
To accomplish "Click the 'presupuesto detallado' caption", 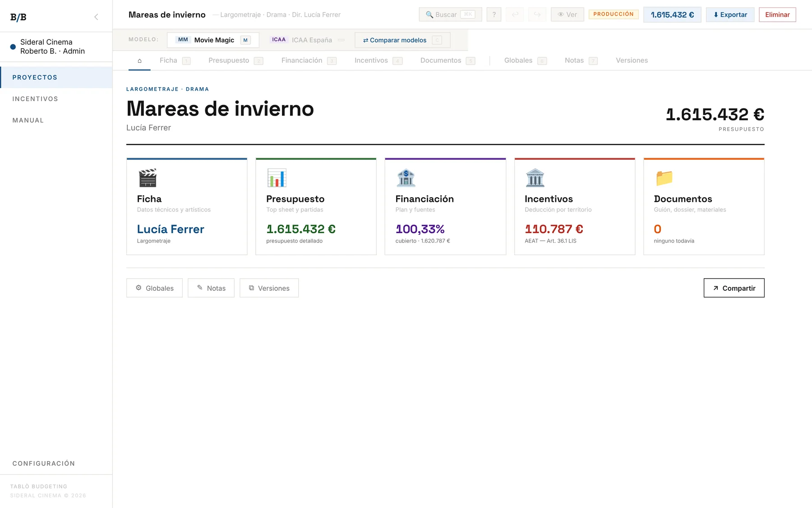I will click(294, 241).
